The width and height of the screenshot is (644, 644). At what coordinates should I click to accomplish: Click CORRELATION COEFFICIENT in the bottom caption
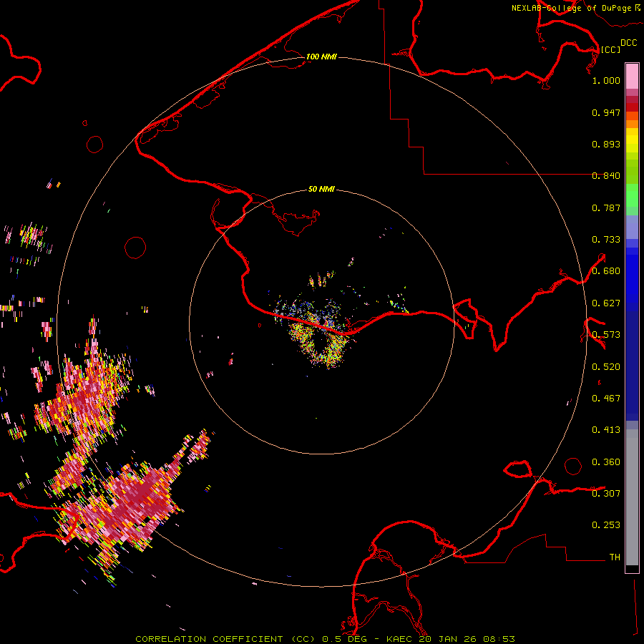(209, 639)
